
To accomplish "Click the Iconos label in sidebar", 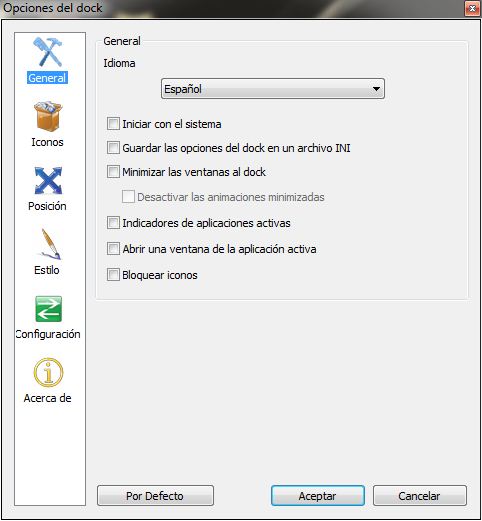I will tap(47, 142).
